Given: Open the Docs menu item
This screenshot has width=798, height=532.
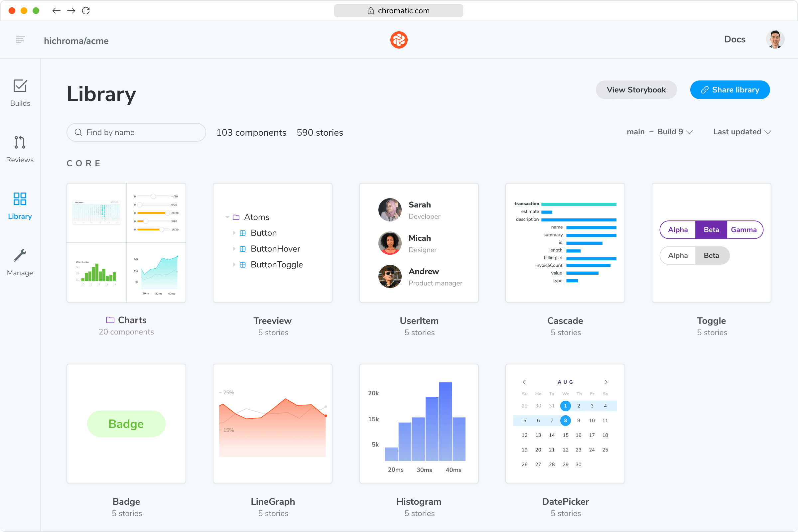Looking at the screenshot, I should coord(734,40).
